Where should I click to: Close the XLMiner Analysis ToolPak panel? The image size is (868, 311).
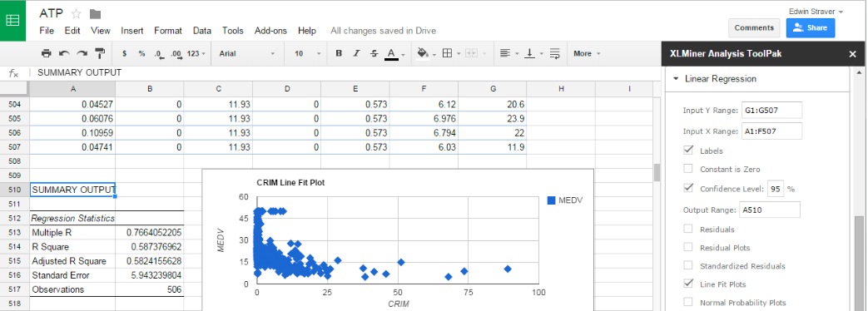coord(852,54)
